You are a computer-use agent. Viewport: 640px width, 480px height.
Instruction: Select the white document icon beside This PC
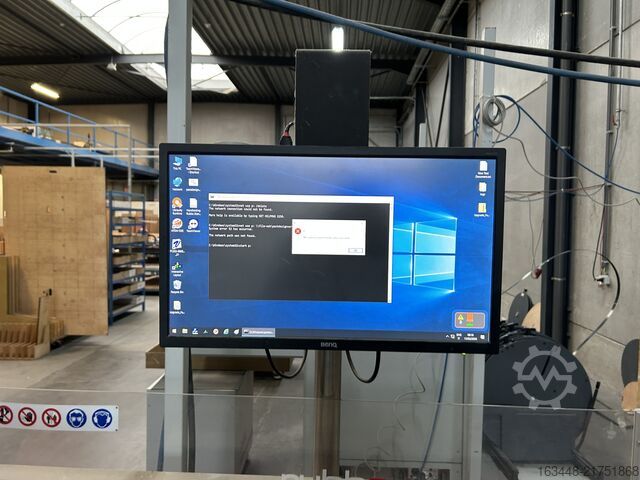point(193,164)
